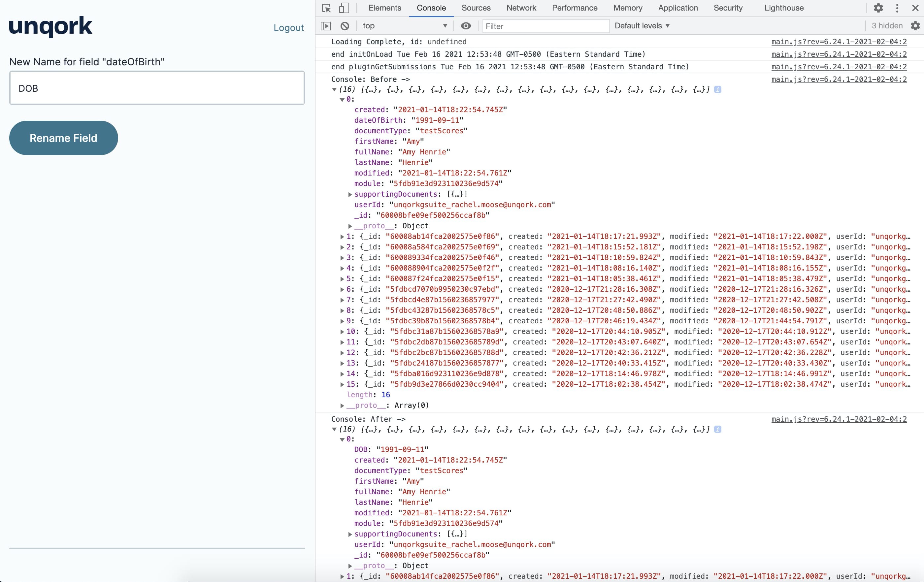Expand item 15 in the Before array
924x582 pixels.
pyautogui.click(x=342, y=384)
